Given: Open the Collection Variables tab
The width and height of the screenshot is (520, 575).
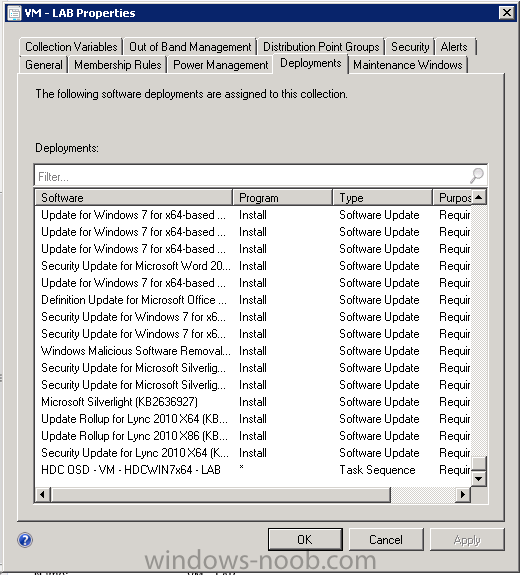Looking at the screenshot, I should (x=71, y=47).
